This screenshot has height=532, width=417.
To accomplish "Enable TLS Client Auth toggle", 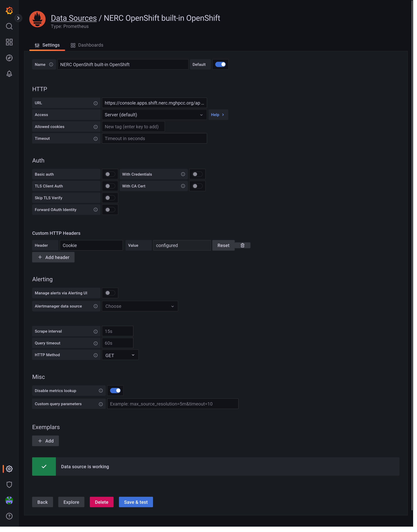I will tap(111, 188).
